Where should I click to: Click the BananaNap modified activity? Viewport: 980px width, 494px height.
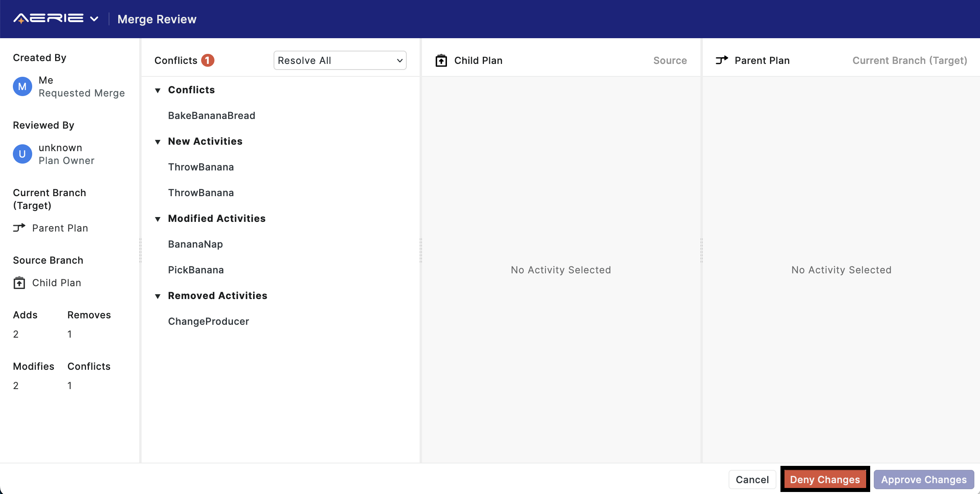click(195, 243)
